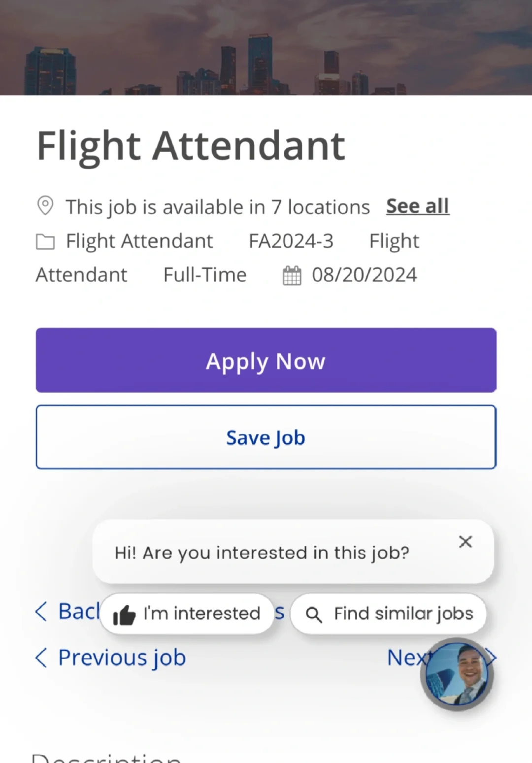Dismiss the chat prompt with X
This screenshot has width=532, height=763.
(465, 542)
